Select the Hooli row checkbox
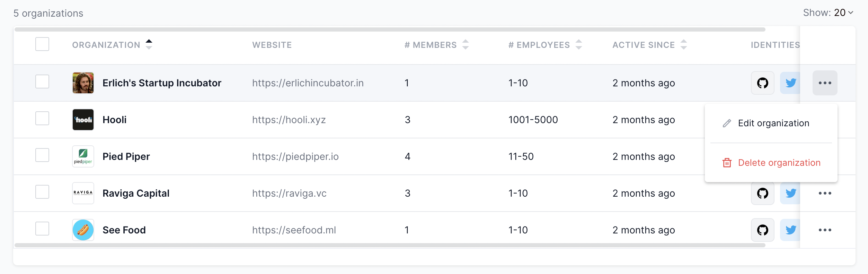The width and height of the screenshot is (868, 274). [x=42, y=118]
